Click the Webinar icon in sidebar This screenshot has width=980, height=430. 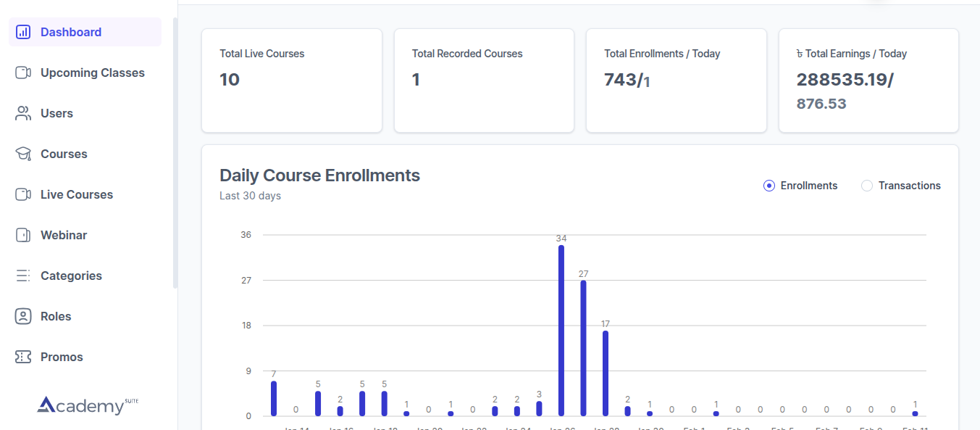(23, 235)
